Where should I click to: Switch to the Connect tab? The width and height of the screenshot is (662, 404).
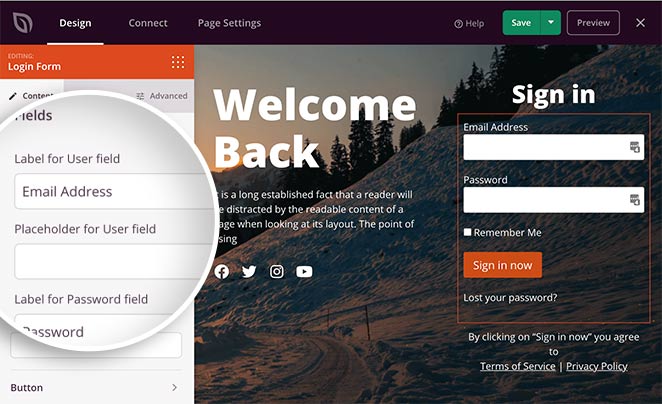(148, 23)
